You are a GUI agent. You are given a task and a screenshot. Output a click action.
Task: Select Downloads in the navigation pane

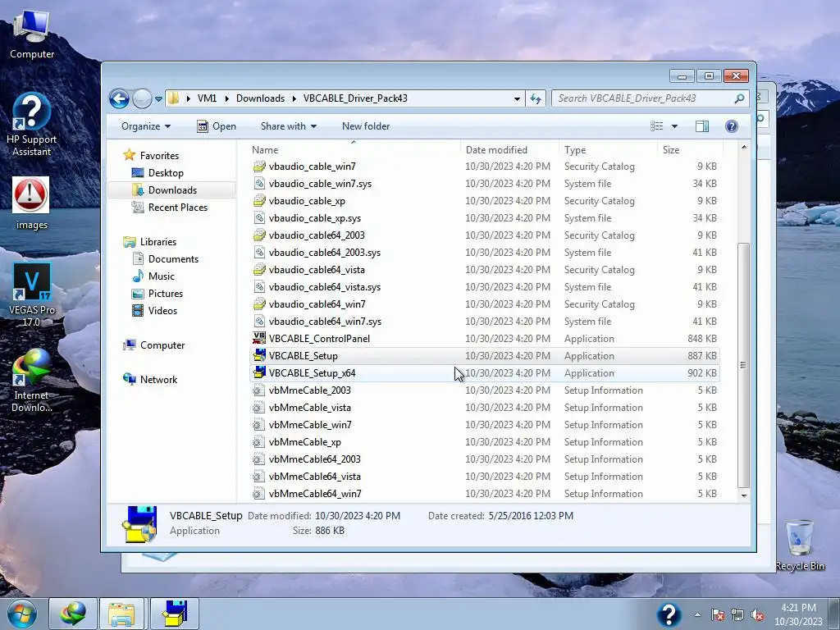coord(172,190)
